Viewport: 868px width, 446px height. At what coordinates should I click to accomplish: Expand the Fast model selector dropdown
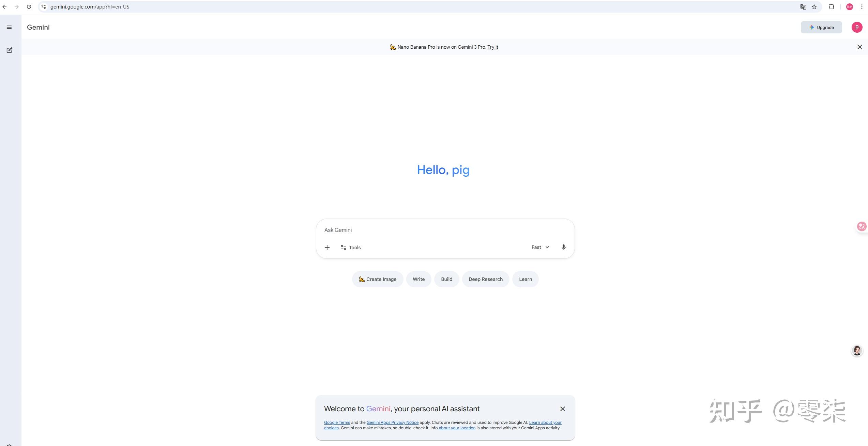click(x=540, y=247)
